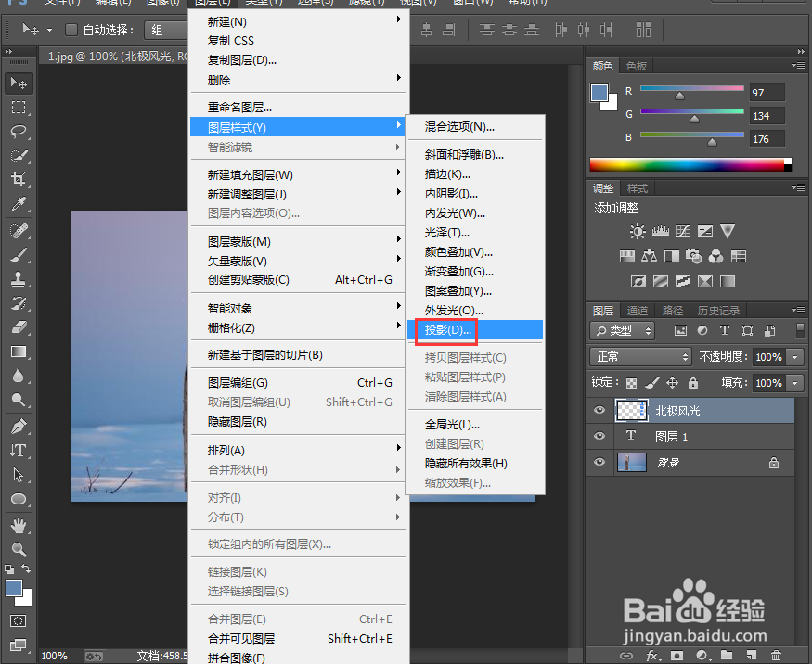The height and width of the screenshot is (664, 812).
Task: Select the Path Selection tool
Action: (x=19, y=475)
